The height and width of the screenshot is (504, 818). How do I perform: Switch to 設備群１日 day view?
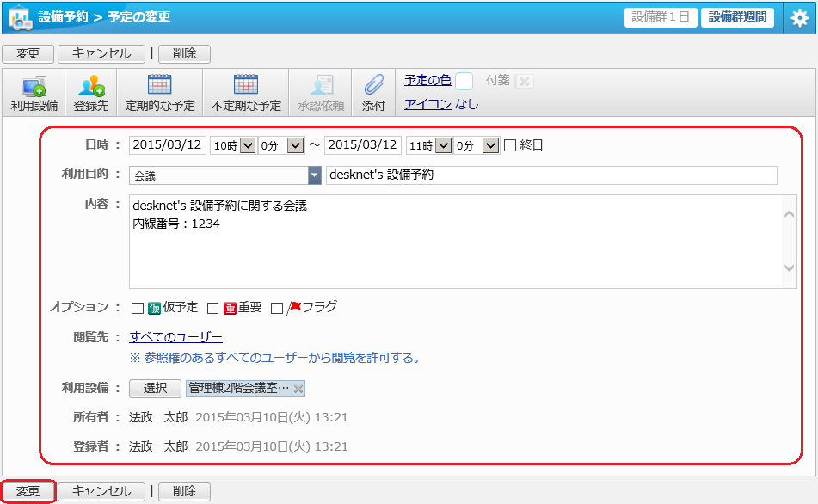(661, 17)
